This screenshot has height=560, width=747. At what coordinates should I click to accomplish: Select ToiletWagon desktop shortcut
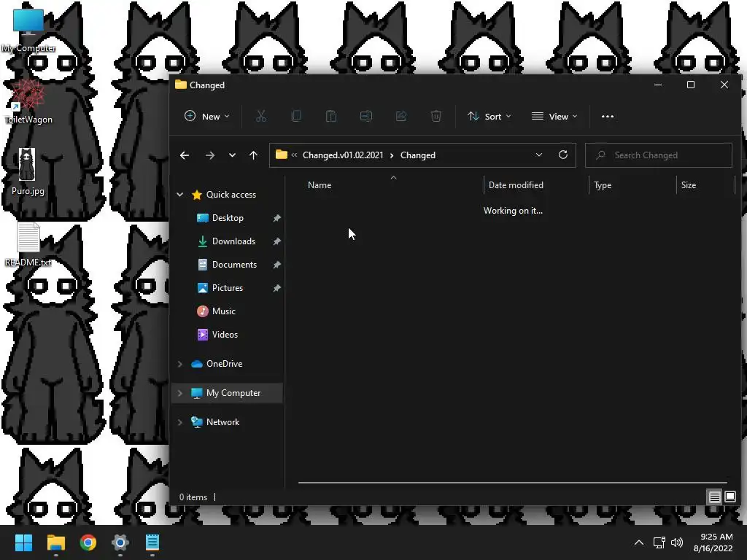(x=28, y=101)
